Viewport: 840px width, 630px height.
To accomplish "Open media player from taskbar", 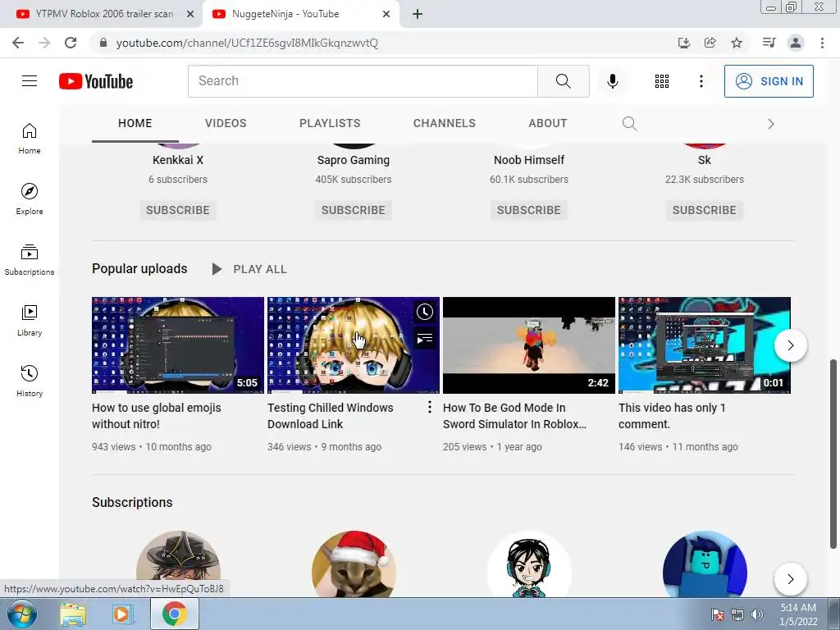I will pos(122,614).
